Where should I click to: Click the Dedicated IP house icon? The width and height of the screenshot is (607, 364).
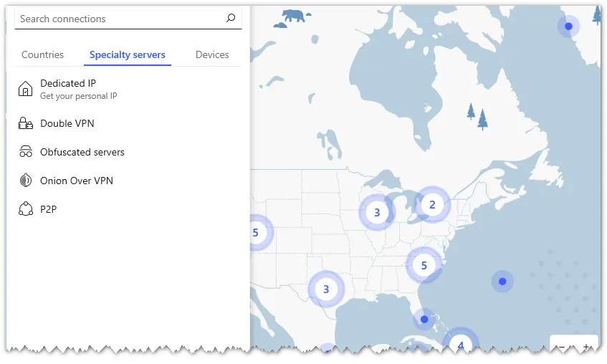click(x=26, y=89)
